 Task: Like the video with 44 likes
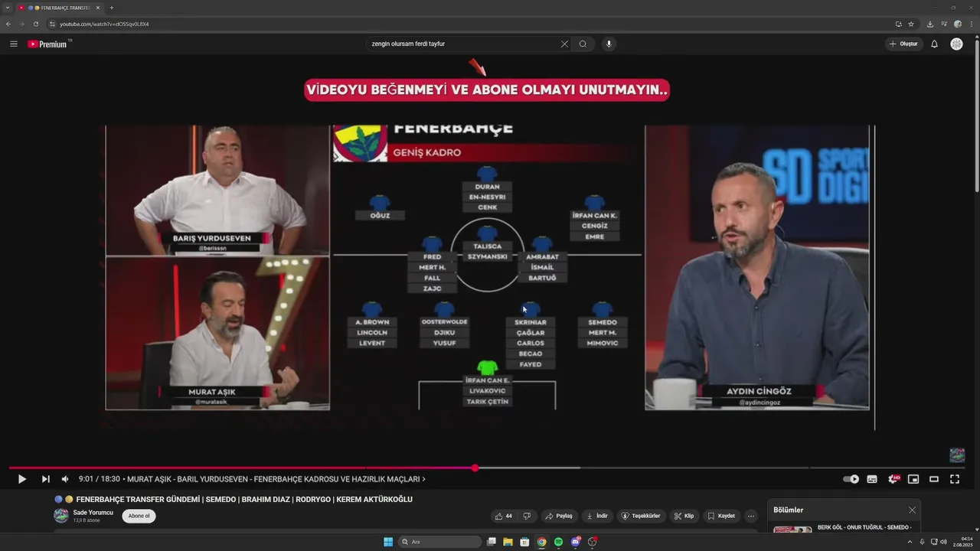click(503, 516)
